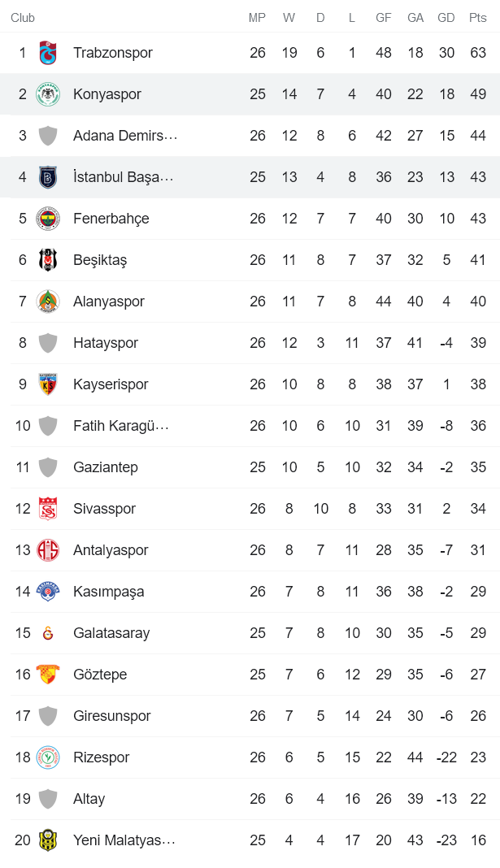Screen dimensions: 500x868
Task: Click the Kayserispor club badge
Action: coord(49,384)
